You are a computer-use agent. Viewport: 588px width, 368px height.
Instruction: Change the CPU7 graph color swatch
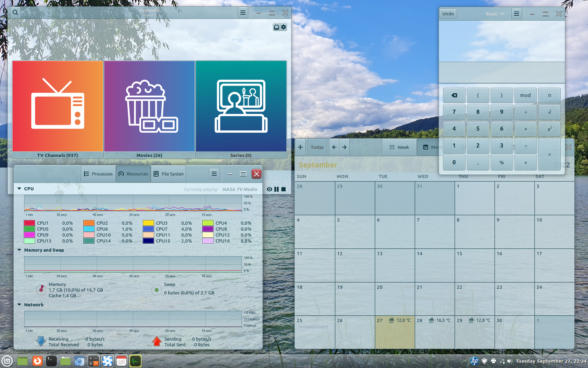[x=148, y=229]
